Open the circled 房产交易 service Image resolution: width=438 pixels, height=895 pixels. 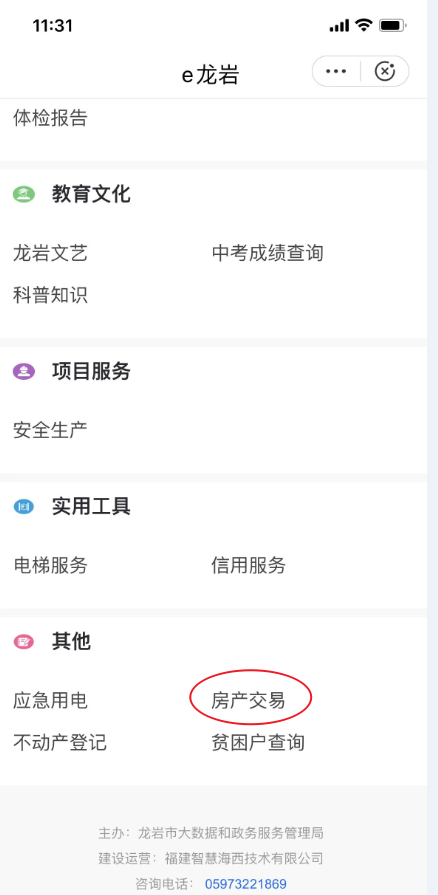(x=248, y=700)
